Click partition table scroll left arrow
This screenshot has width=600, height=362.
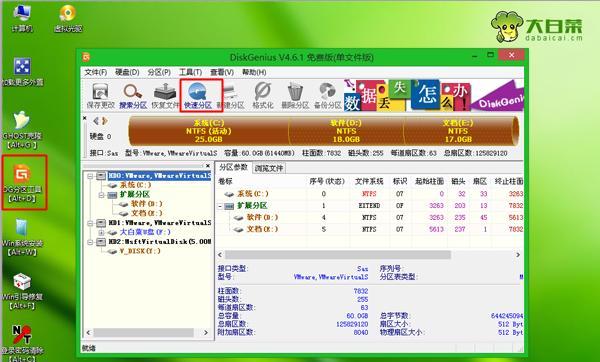220,255
